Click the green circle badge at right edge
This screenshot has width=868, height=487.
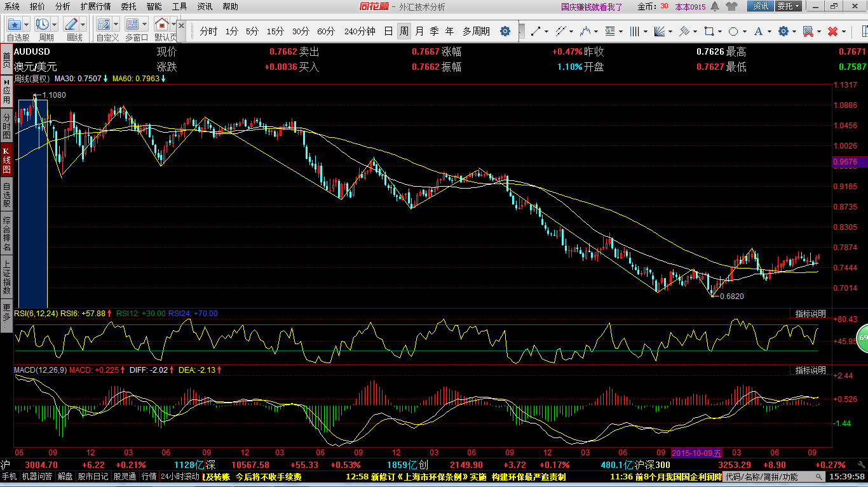tap(862, 338)
